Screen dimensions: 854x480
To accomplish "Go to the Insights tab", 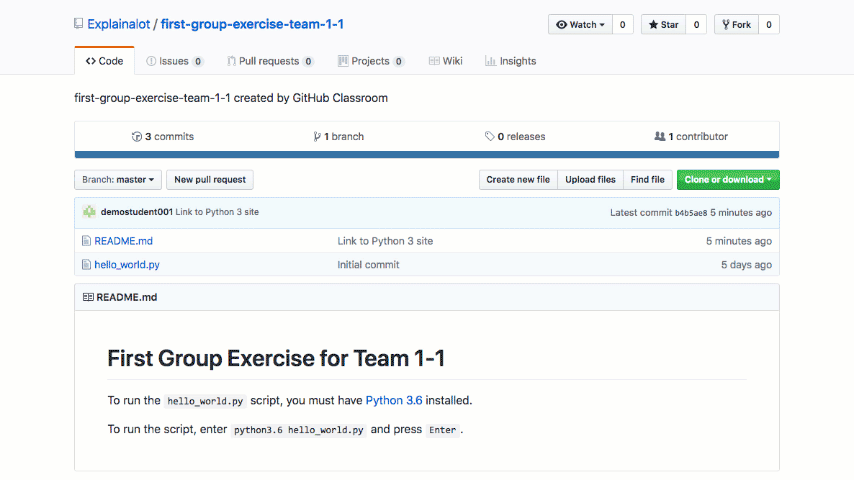I will 510,61.
